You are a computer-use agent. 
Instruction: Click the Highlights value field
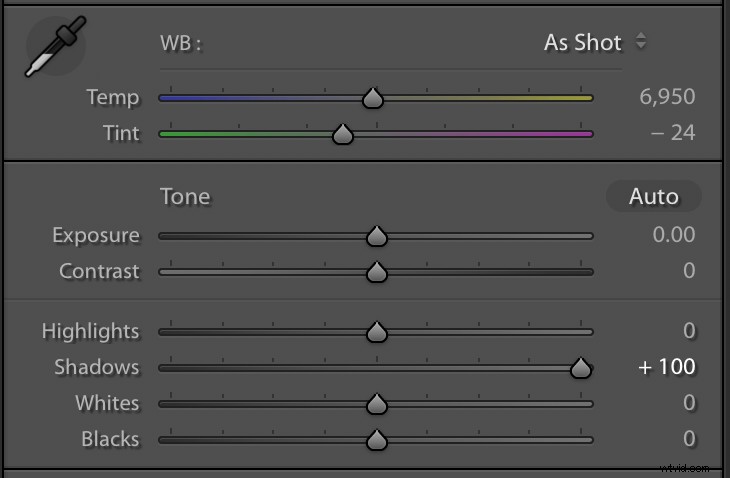click(689, 330)
